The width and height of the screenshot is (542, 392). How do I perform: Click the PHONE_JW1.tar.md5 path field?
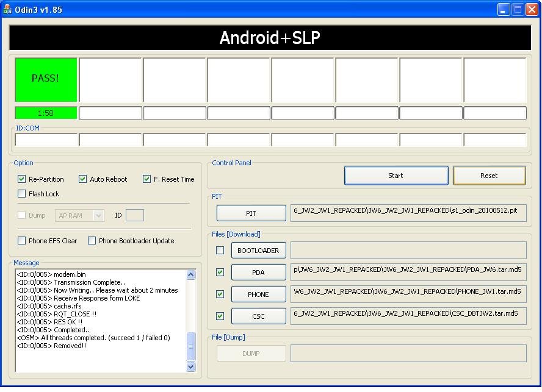click(x=408, y=294)
